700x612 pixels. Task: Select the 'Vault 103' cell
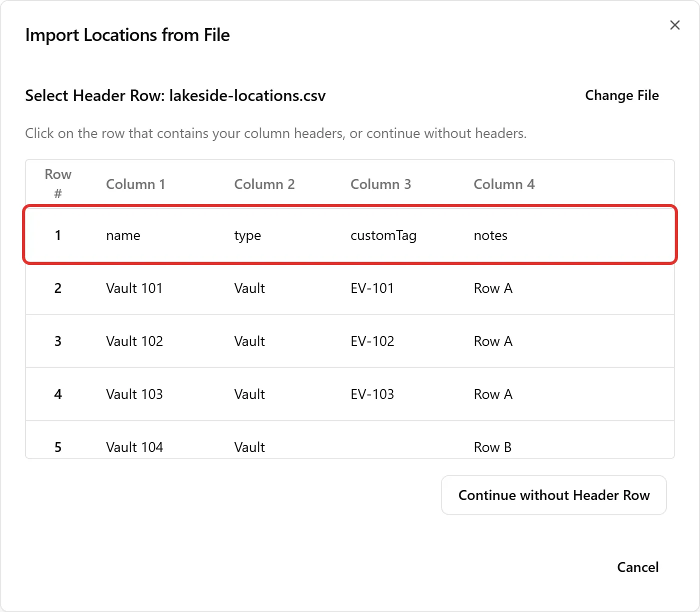click(134, 394)
